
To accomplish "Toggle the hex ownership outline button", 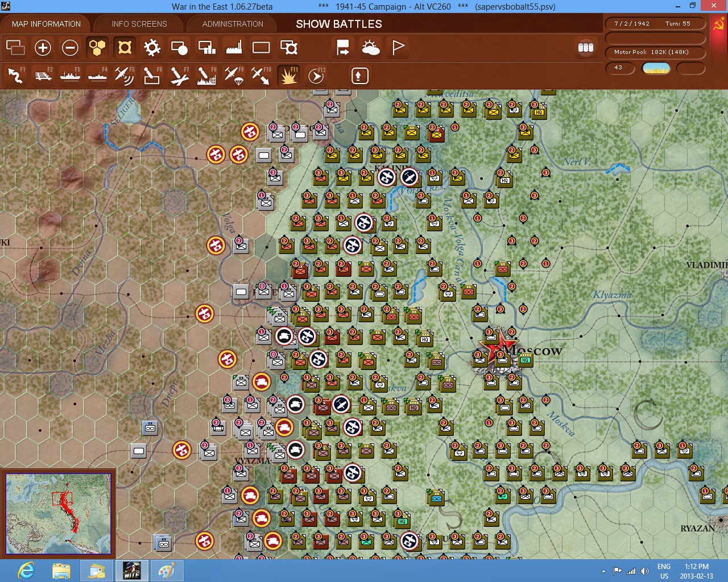I will point(125,48).
